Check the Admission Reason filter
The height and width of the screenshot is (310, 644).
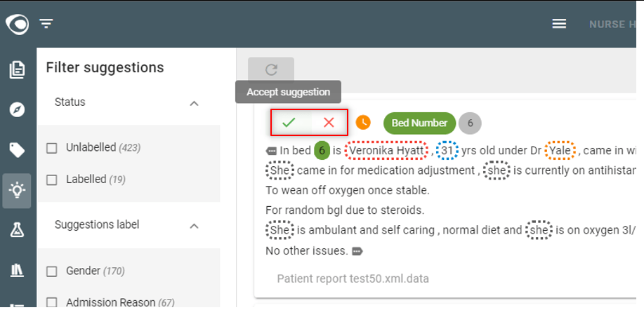pos(52,302)
